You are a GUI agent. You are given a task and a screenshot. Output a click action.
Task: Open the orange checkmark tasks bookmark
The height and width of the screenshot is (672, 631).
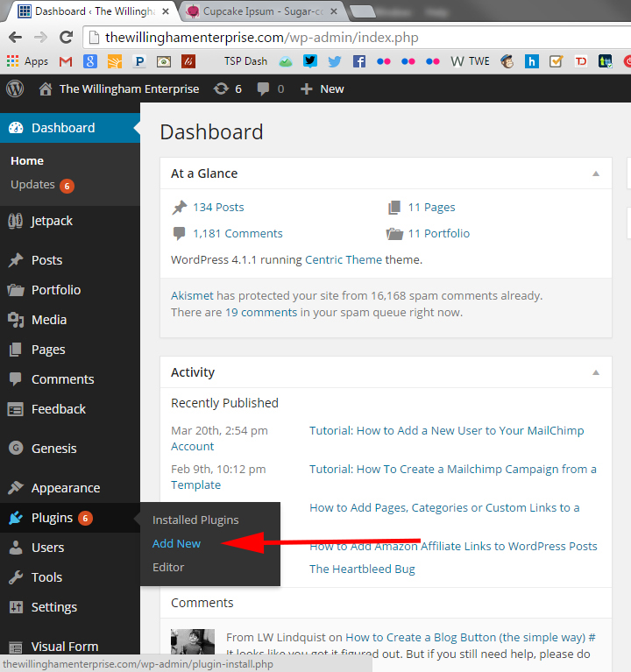tap(556, 61)
